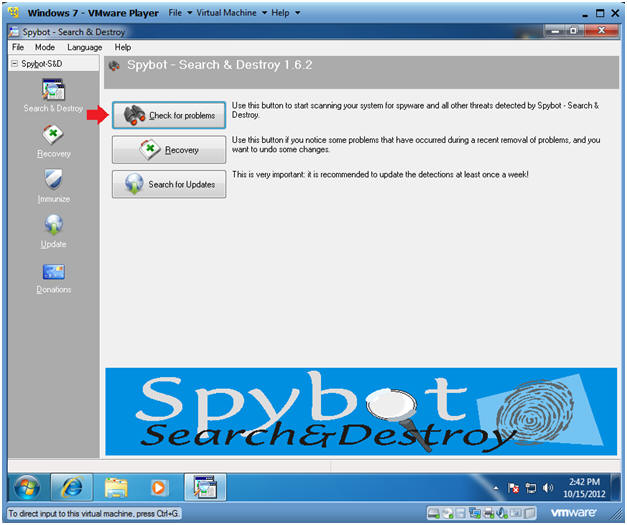Viewport: 627px width, 525px height.
Task: Open Spybot Help menu
Action: pyautogui.click(x=123, y=47)
